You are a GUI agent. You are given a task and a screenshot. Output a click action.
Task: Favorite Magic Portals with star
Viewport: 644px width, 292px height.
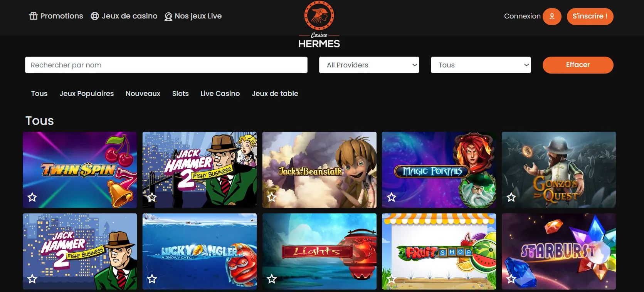[x=392, y=197]
